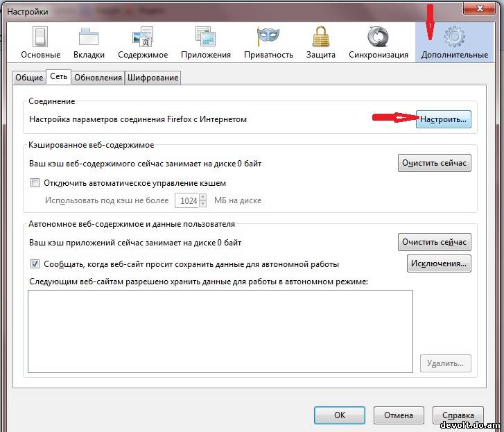This screenshot has width=504, height=432.
Task: Click the disabled Удалить... button
Action: 445,363
